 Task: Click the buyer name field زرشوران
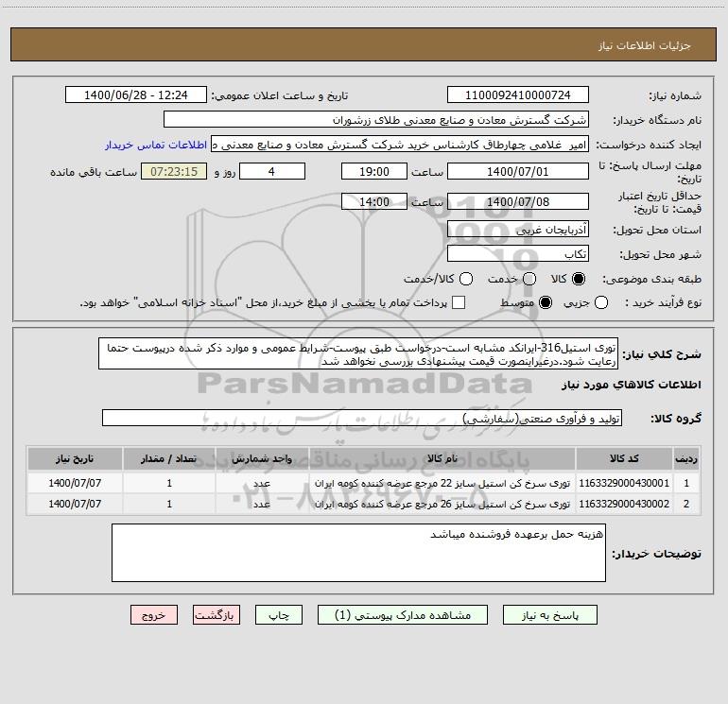376,119
